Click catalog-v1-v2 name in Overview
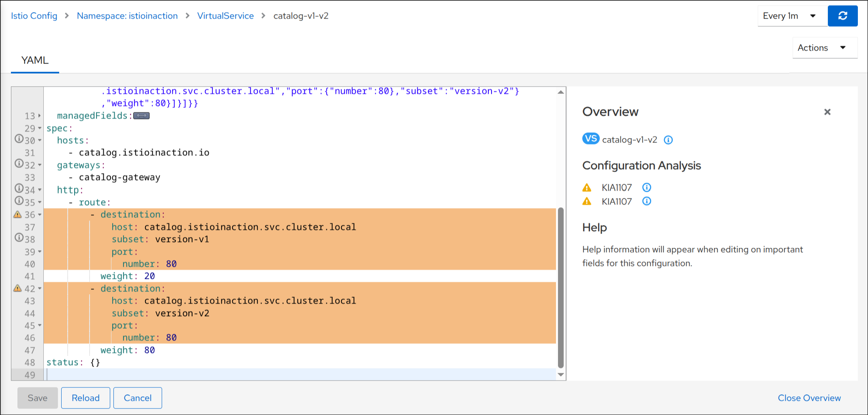868x415 pixels. point(630,140)
